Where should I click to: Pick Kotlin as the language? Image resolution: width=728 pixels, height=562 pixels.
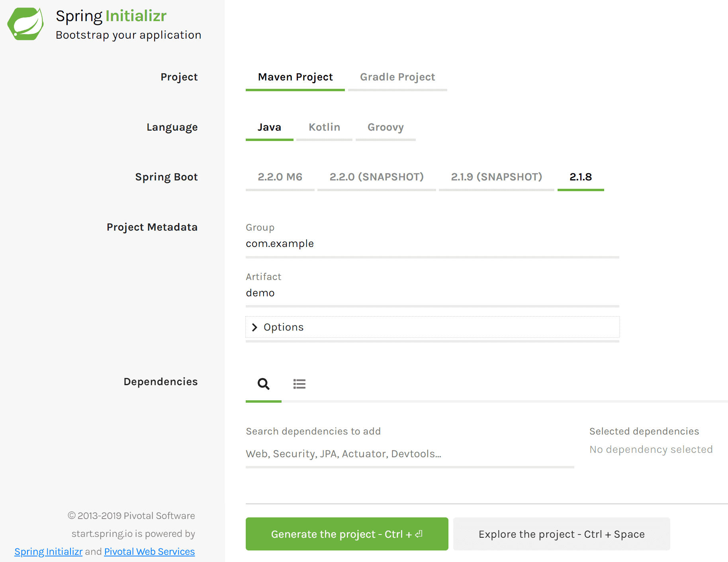tap(324, 127)
